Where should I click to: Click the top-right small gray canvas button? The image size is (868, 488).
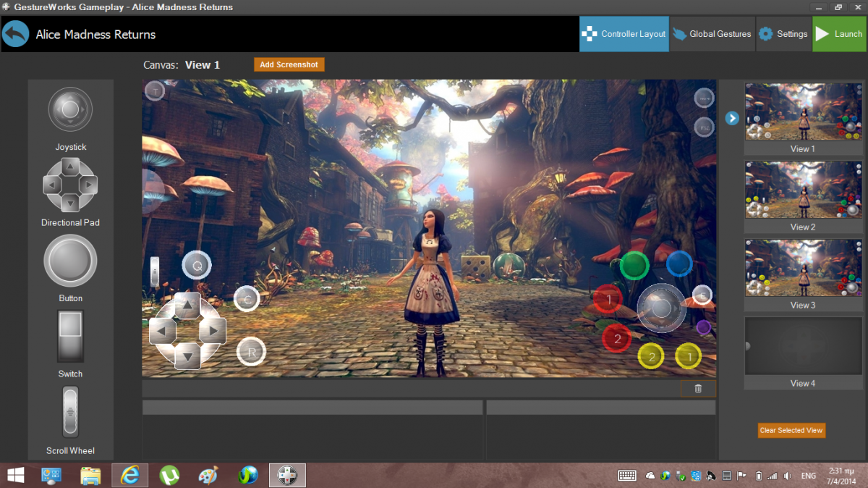(704, 98)
